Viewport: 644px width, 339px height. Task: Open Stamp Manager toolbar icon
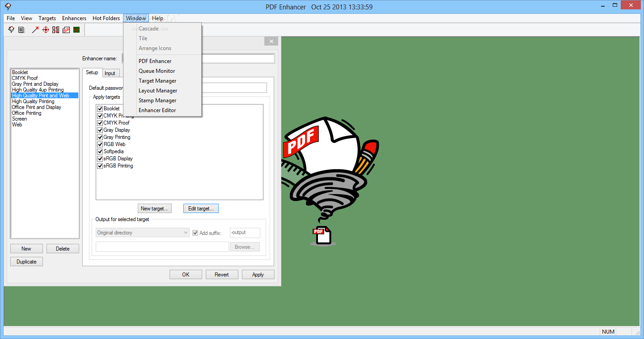point(66,30)
